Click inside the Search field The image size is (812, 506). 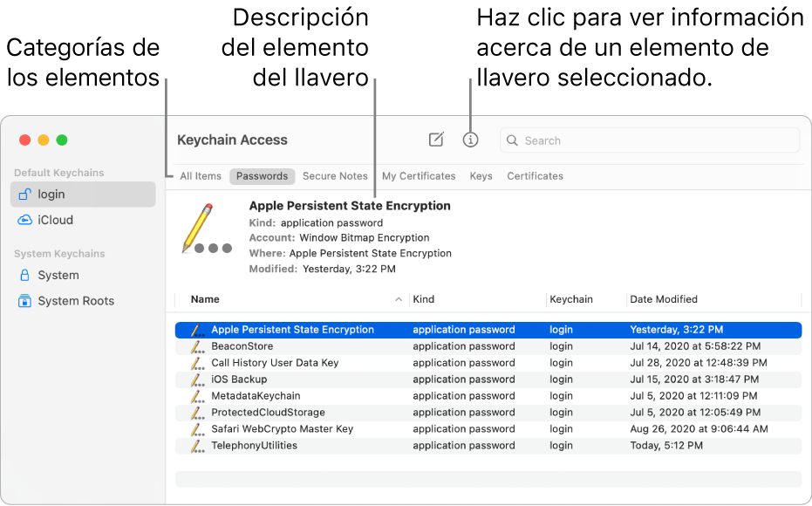coord(650,140)
